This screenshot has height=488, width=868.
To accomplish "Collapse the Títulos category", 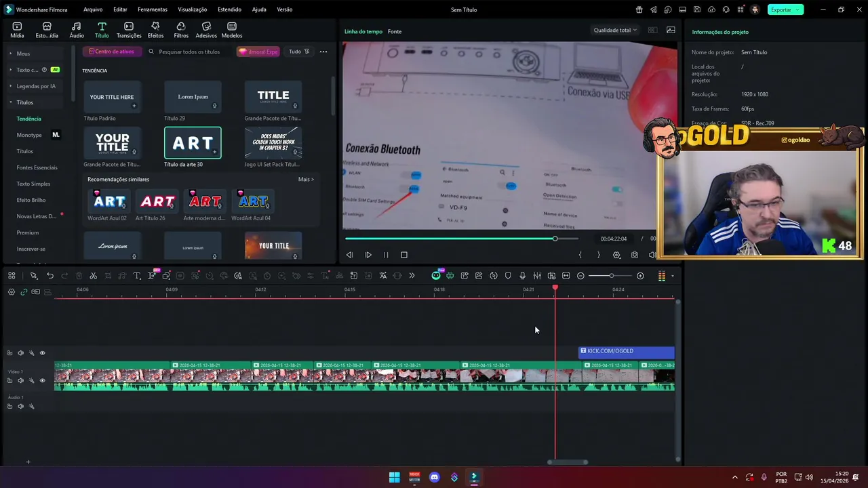I will coord(11,102).
